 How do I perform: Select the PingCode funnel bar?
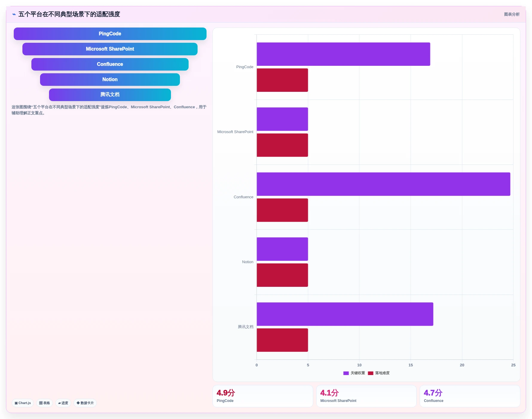(x=110, y=34)
